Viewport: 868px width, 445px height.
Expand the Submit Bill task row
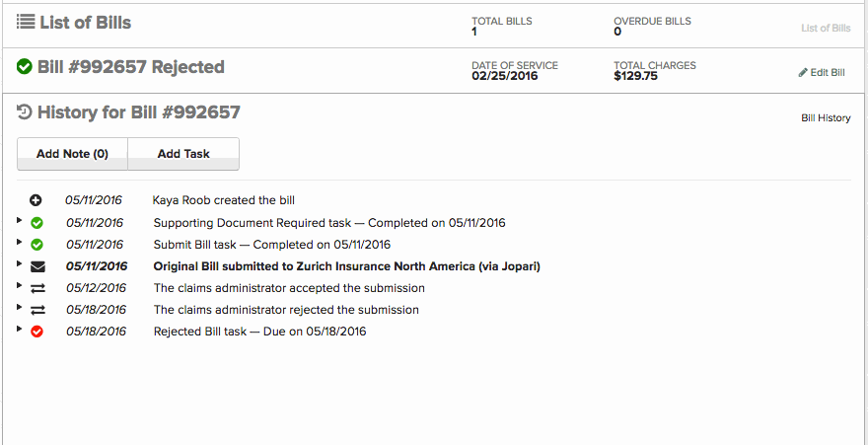click(x=20, y=242)
